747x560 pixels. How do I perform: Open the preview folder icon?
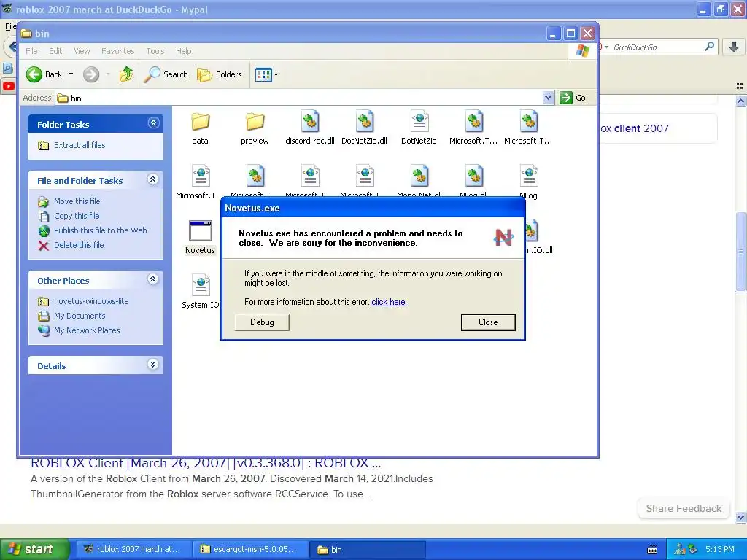click(255, 122)
